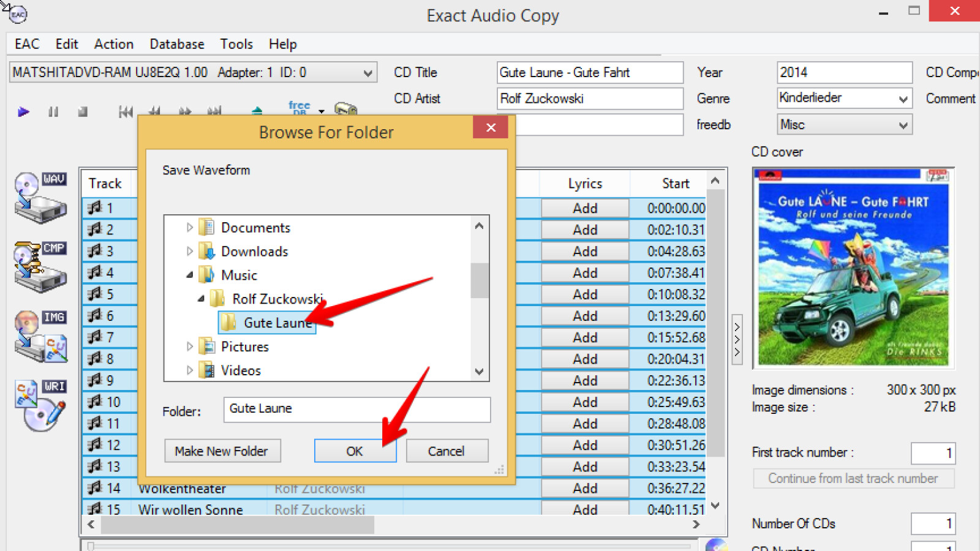Eject the CD with the eject icon
Image resolution: width=980 pixels, height=551 pixels.
(257, 111)
